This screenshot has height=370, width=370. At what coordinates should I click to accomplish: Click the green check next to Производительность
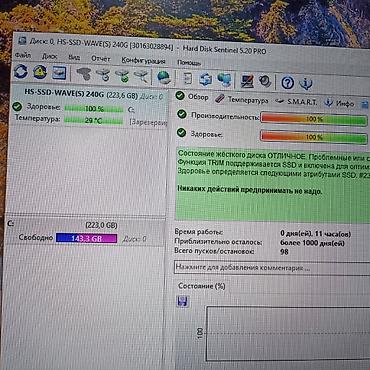[x=182, y=114]
